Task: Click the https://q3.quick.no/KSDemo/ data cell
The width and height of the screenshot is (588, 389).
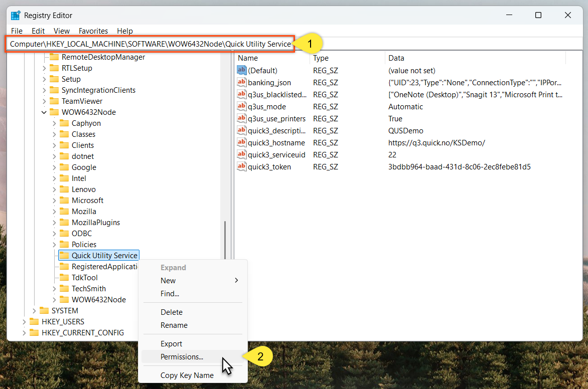Action: (x=436, y=143)
